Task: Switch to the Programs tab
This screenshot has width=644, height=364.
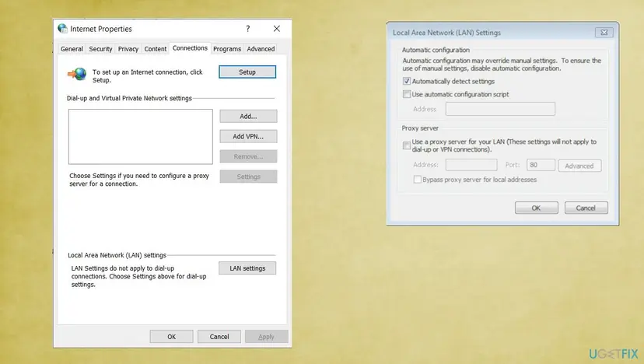Action: [x=227, y=49]
